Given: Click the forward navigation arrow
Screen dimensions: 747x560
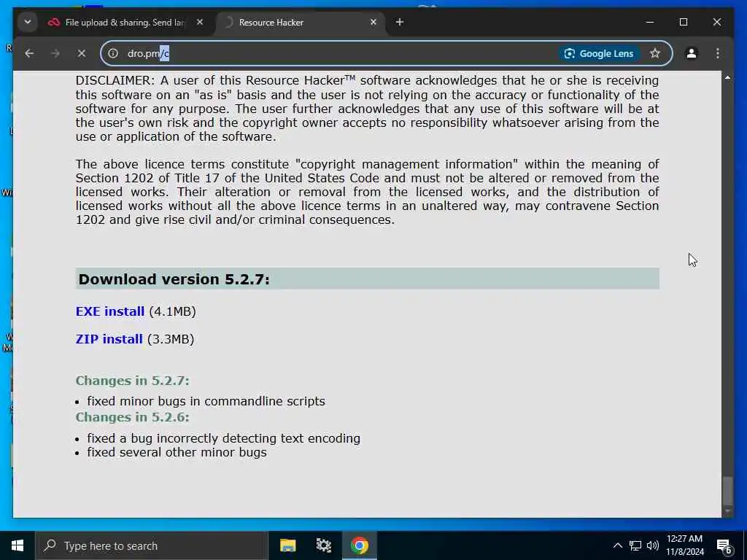Looking at the screenshot, I should tap(55, 53).
